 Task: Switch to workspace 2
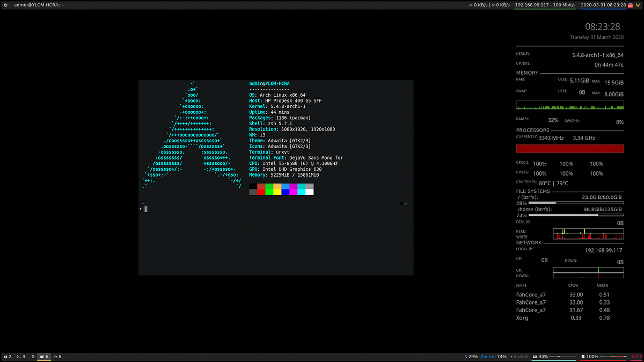tap(8, 357)
